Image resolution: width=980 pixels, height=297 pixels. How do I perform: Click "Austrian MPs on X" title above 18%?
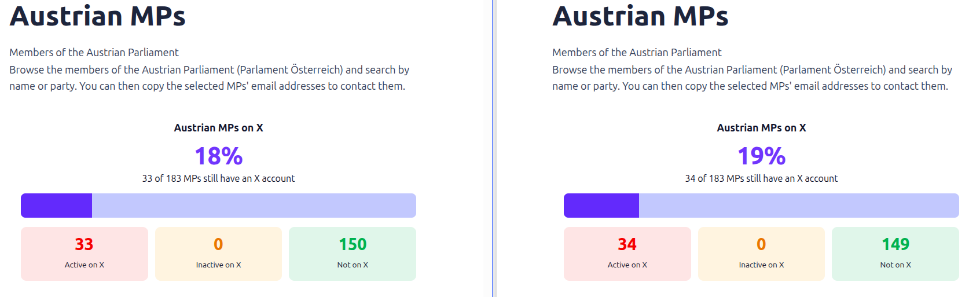tap(218, 128)
